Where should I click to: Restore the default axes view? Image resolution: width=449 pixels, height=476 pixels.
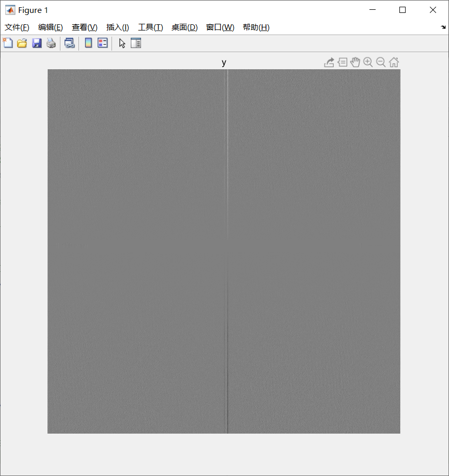(394, 62)
